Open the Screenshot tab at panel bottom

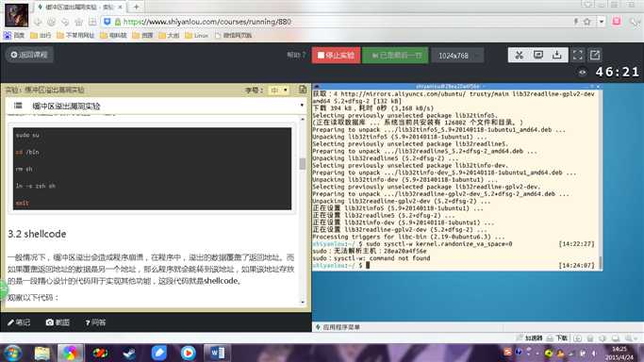click(x=58, y=322)
